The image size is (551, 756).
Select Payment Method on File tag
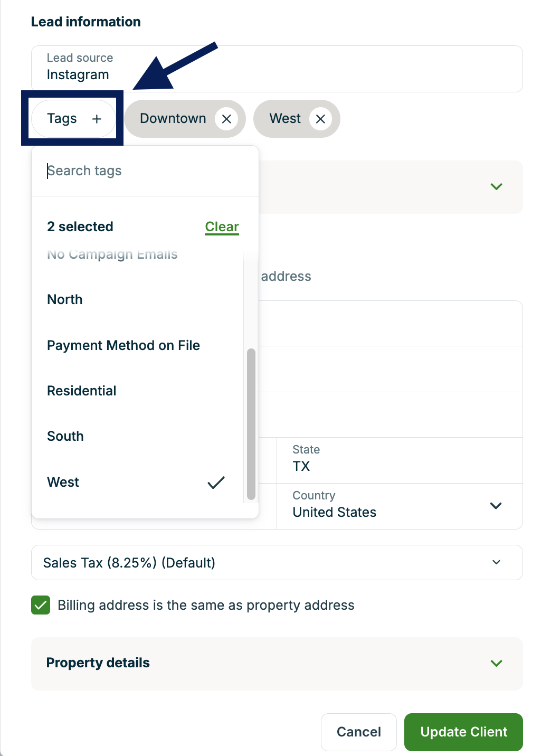(123, 345)
